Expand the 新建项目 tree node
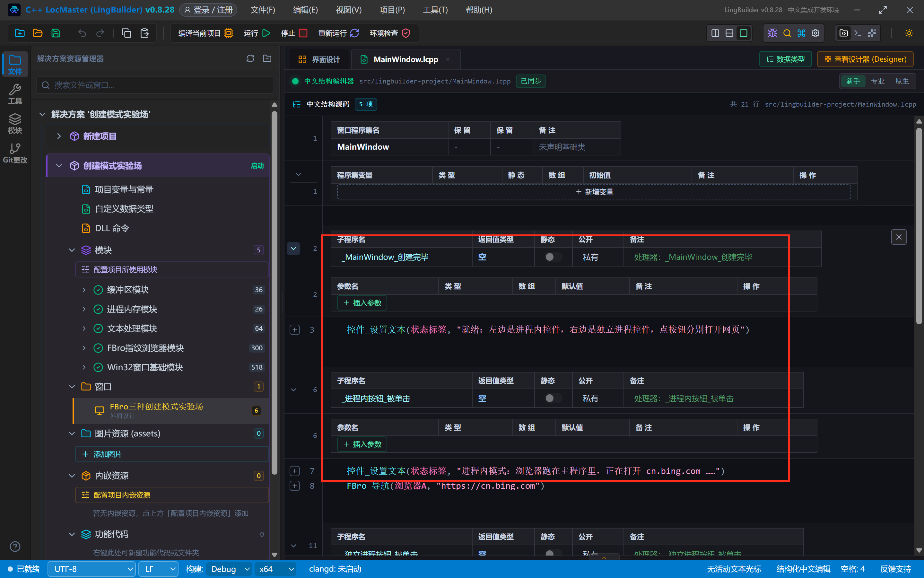Screen dimensions: 924x578 [59, 136]
